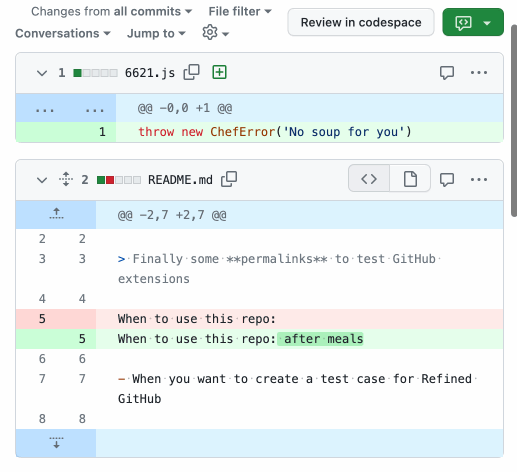Open the Conversations dropdown
The height and width of the screenshot is (472, 517).
click(63, 33)
